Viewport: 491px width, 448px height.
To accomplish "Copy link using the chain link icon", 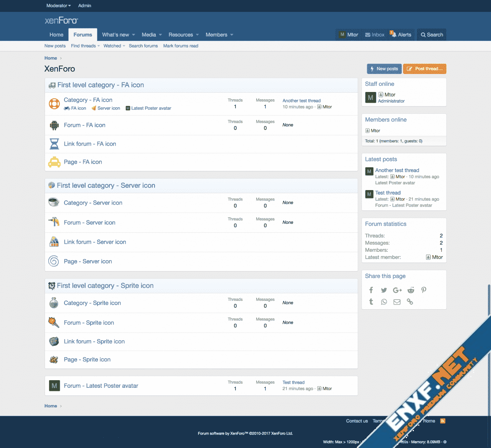I will click(410, 302).
